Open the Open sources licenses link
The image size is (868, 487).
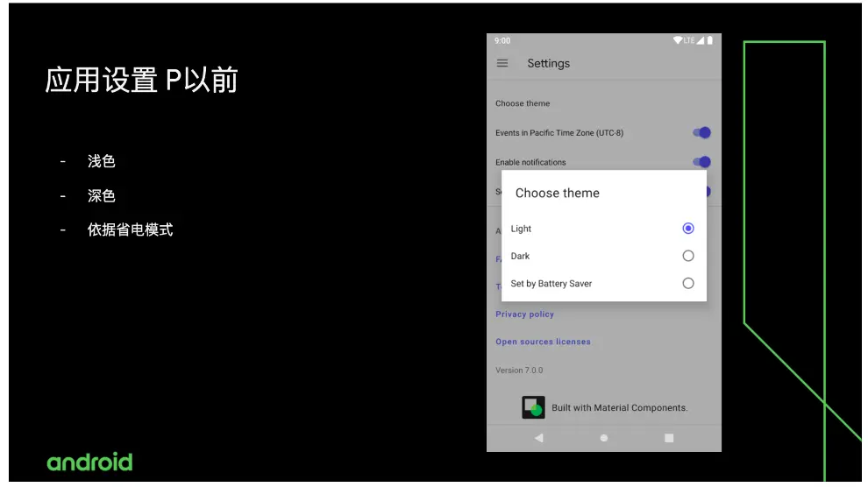pos(543,342)
